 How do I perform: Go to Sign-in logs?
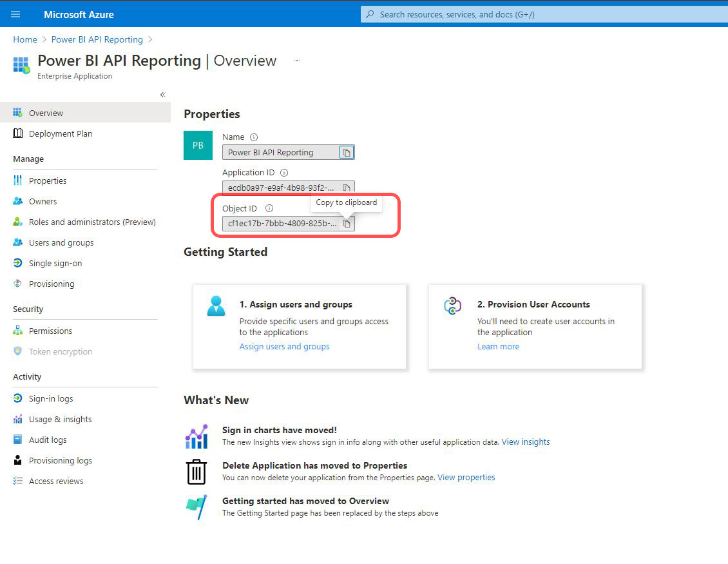coord(50,398)
